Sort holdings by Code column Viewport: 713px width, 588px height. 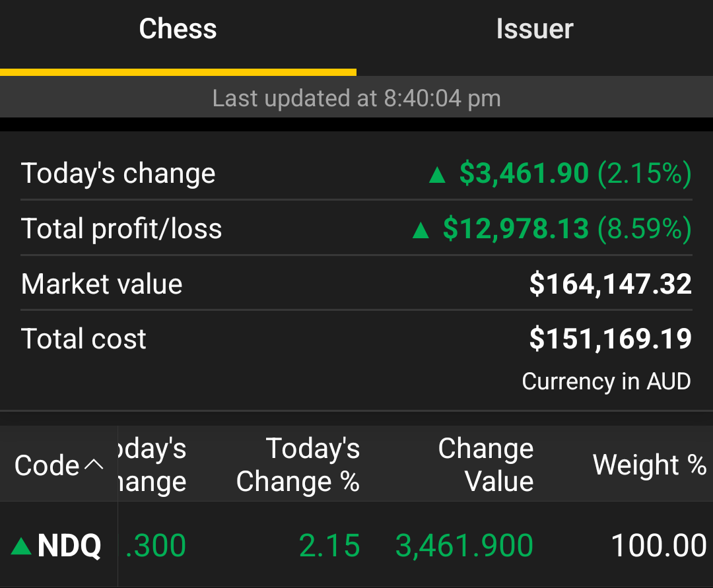tap(59, 465)
